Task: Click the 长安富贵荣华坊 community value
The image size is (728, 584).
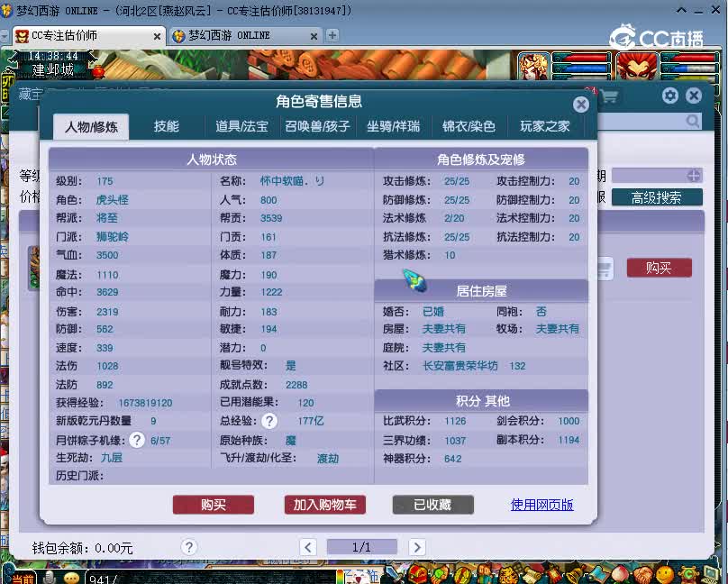Action: pos(460,366)
